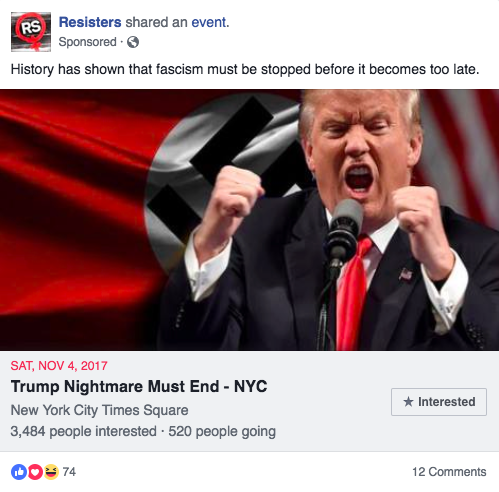This screenshot has height=492, width=499.
Task: Mark yourself Interested in the event
Action: (439, 402)
